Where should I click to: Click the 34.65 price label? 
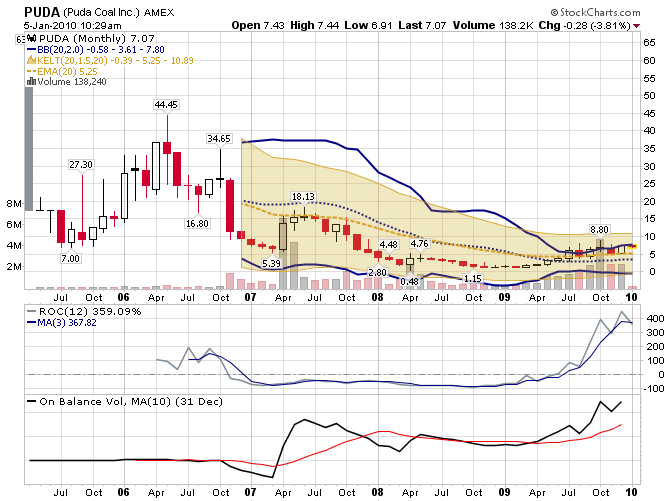click(219, 139)
